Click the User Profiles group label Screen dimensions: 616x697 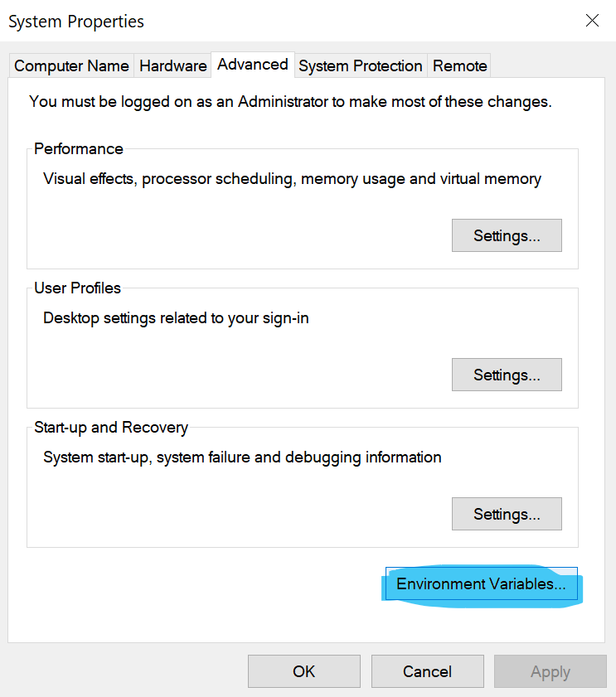point(77,288)
